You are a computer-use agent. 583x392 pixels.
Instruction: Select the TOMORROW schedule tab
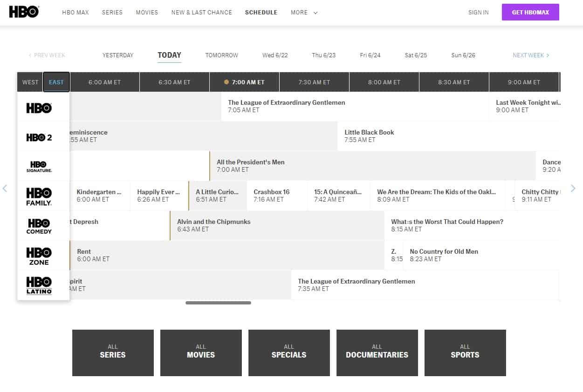pos(222,55)
